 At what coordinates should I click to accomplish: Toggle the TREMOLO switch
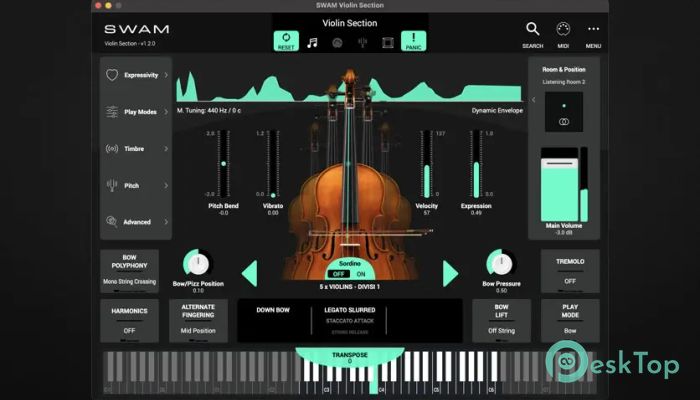pos(570,270)
